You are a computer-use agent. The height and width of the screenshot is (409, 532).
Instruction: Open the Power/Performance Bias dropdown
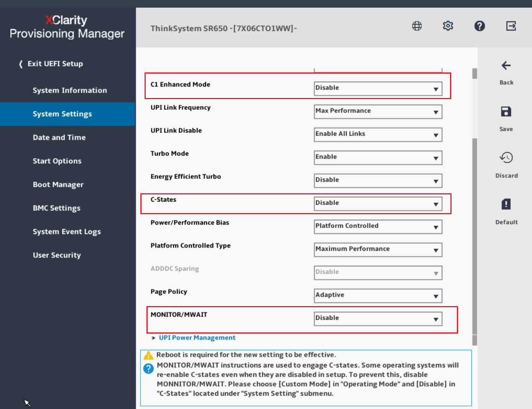click(x=378, y=226)
